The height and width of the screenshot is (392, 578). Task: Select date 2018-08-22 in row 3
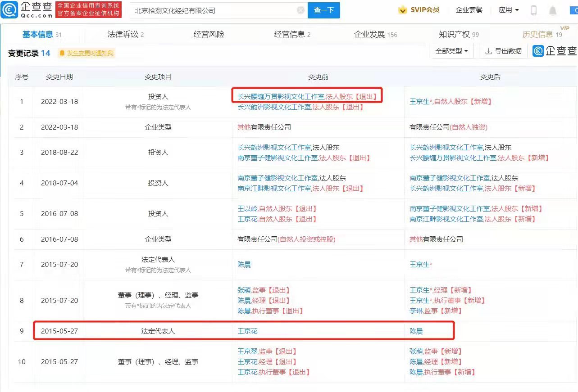pos(59,153)
